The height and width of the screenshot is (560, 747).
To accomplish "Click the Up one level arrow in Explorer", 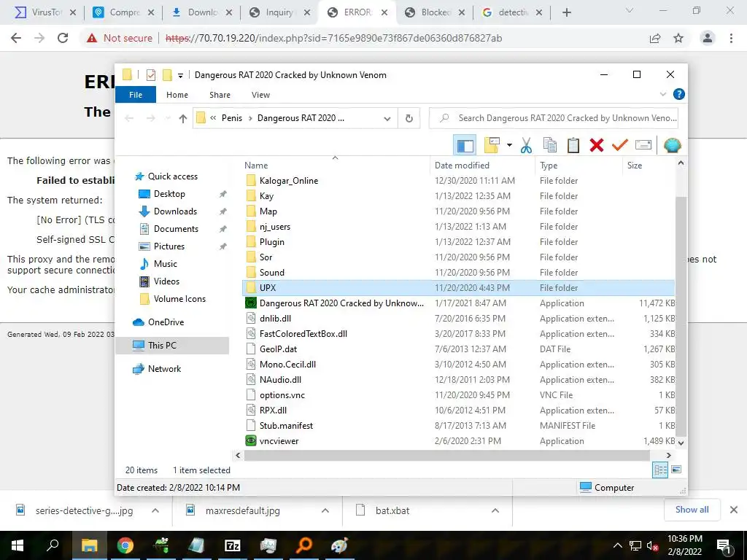I will point(183,119).
